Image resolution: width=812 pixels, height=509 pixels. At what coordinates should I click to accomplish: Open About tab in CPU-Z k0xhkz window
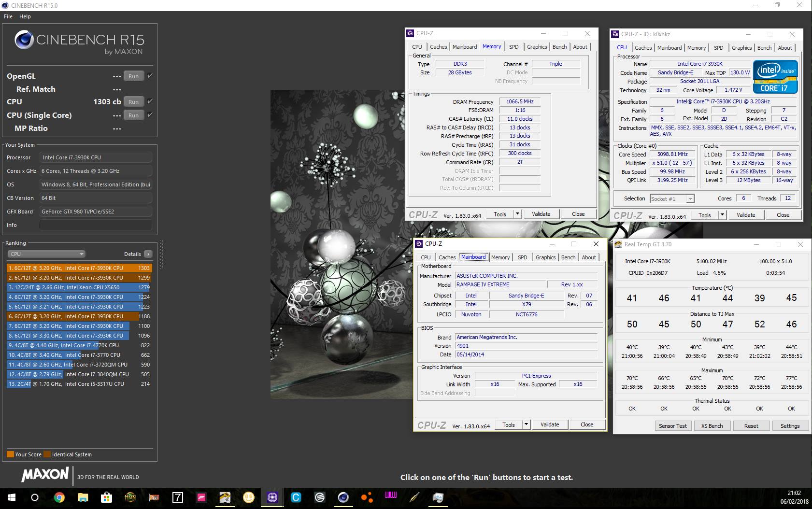[x=785, y=48]
